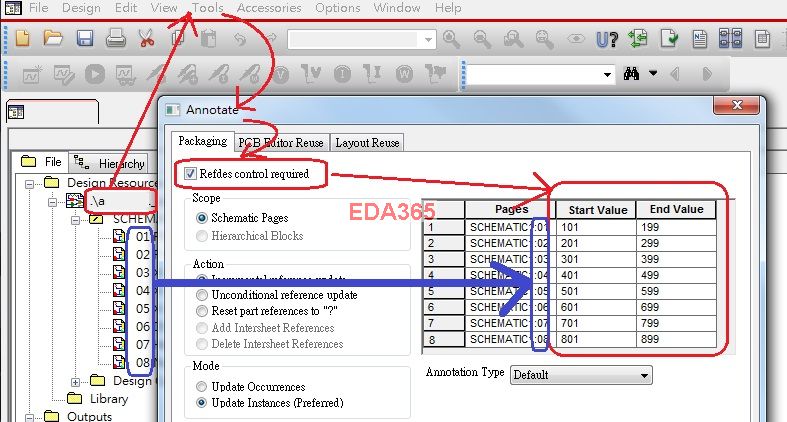Click the Create Netlist icon
Image resolution: width=787 pixels, height=422 pixels.
point(700,39)
